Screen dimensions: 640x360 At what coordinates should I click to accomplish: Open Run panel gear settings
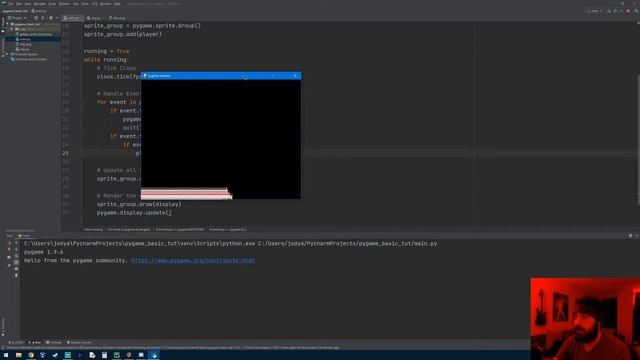tap(630, 236)
